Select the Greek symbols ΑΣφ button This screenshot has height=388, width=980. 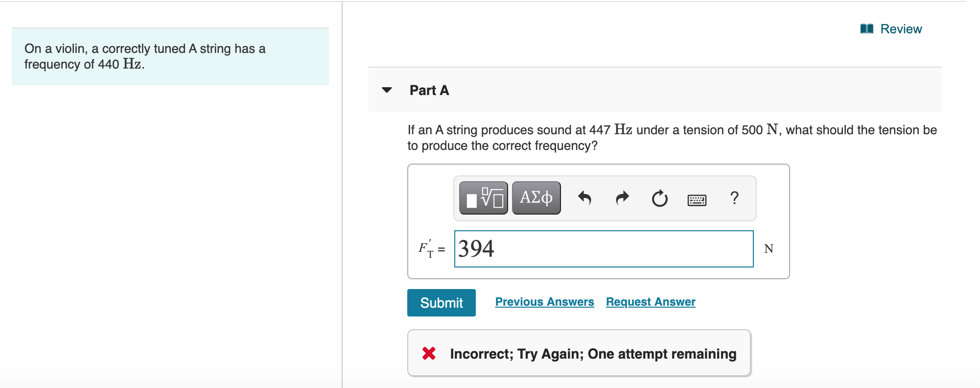coord(536,198)
